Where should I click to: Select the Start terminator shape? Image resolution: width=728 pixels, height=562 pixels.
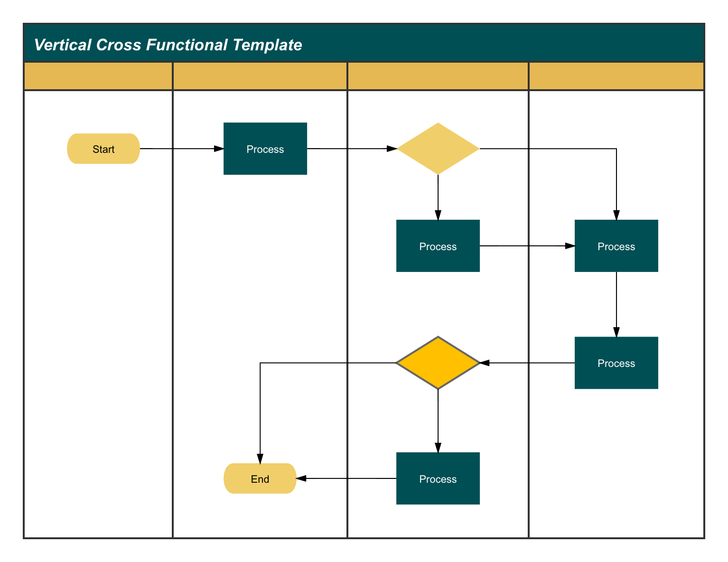103,149
